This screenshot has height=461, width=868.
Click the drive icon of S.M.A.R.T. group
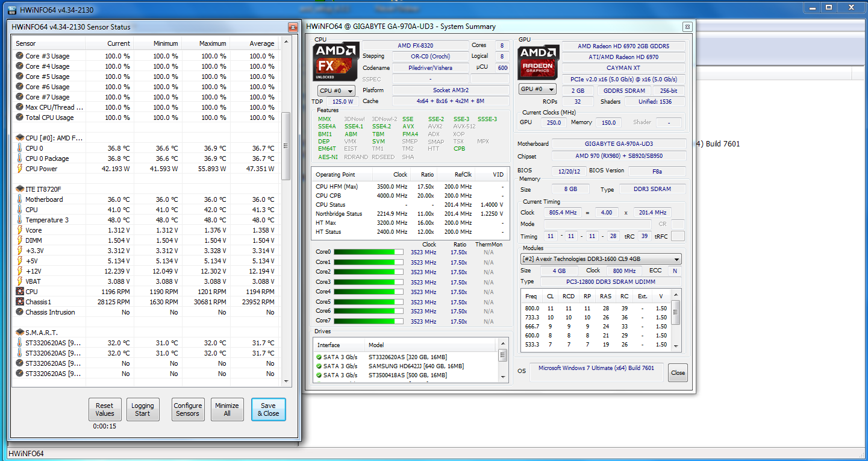pyautogui.click(x=19, y=333)
